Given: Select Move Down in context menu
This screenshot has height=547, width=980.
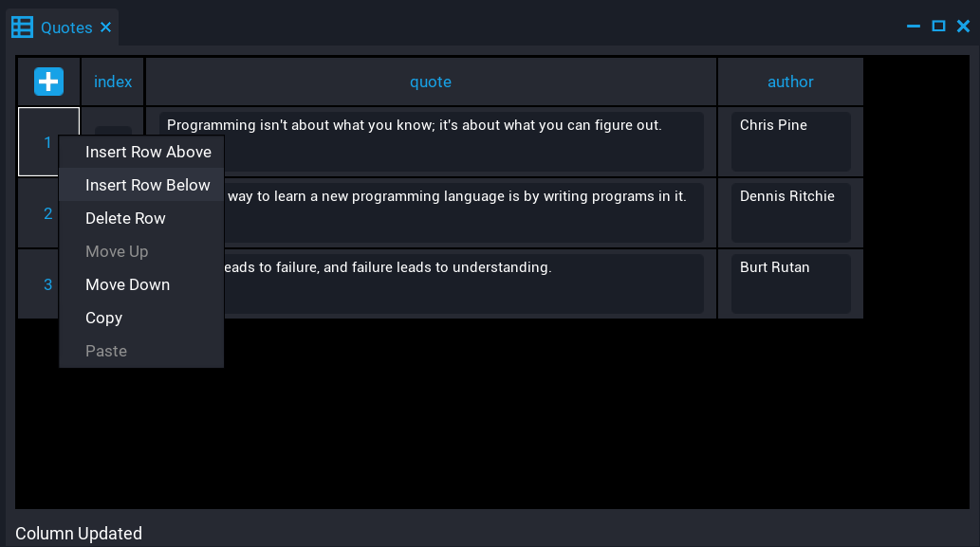Looking at the screenshot, I should point(127,284).
